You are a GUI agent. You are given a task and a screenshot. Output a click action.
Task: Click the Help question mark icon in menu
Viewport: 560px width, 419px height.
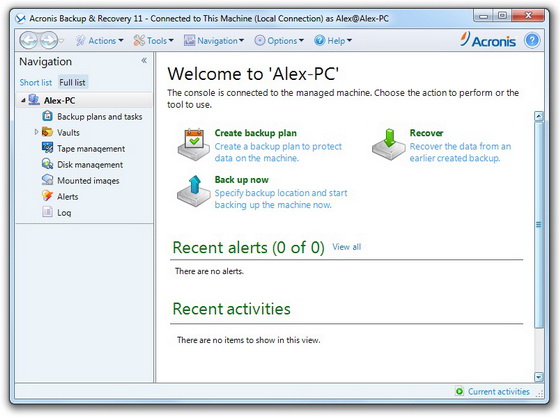pyautogui.click(x=320, y=40)
